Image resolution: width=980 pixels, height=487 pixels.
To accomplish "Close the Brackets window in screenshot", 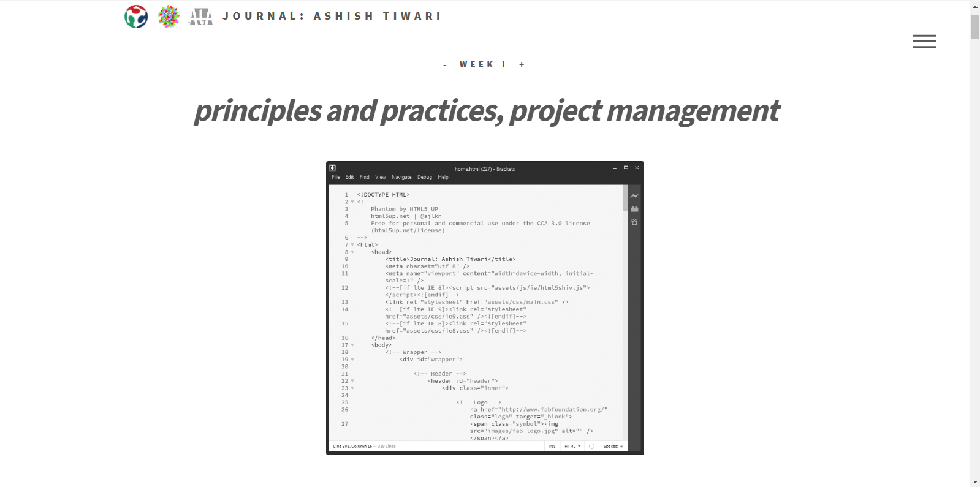I will [637, 167].
